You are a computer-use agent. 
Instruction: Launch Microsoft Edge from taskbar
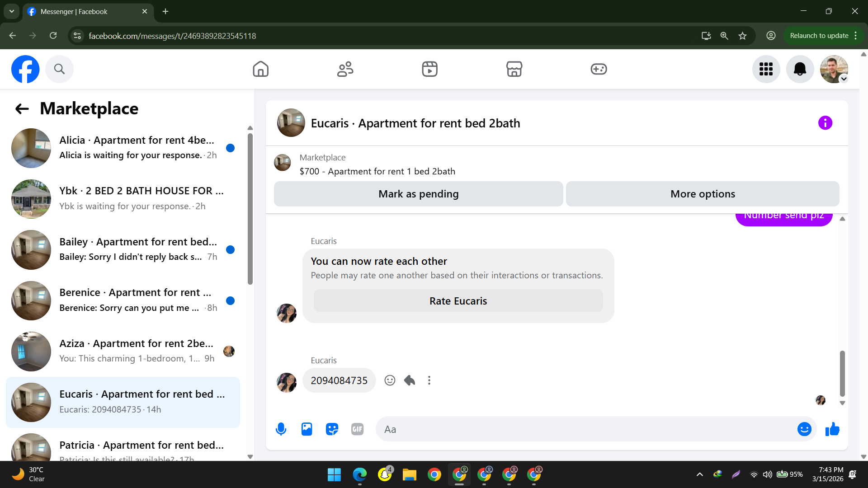[x=359, y=474]
